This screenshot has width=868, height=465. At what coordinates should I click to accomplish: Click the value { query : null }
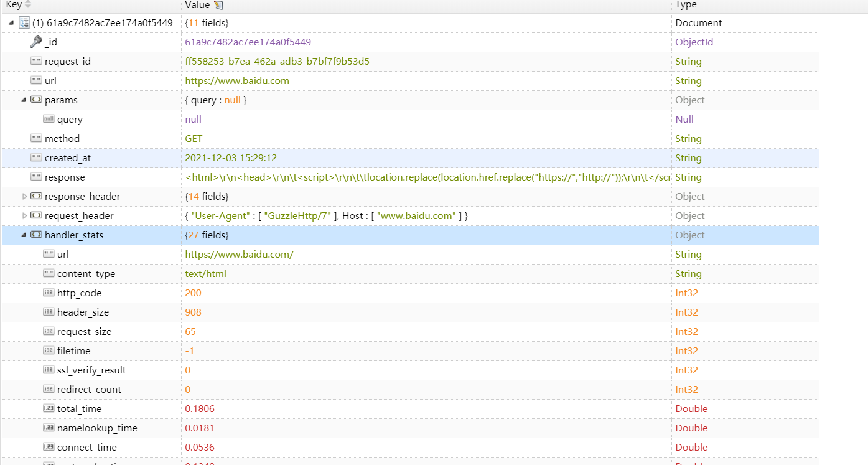click(216, 100)
